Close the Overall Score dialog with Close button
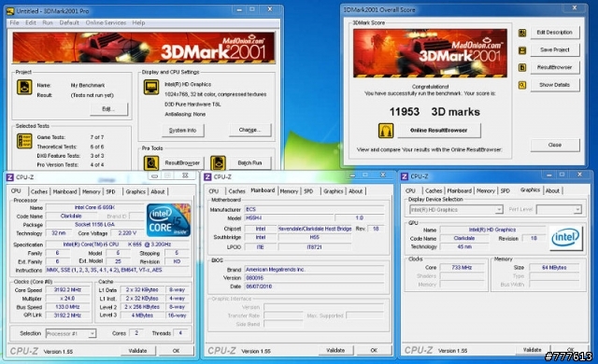The image size is (598, 364). [555, 145]
